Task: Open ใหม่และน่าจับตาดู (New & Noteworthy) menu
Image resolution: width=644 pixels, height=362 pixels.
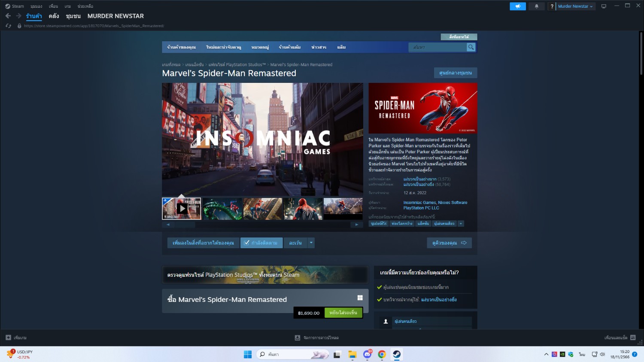Action: [223, 47]
